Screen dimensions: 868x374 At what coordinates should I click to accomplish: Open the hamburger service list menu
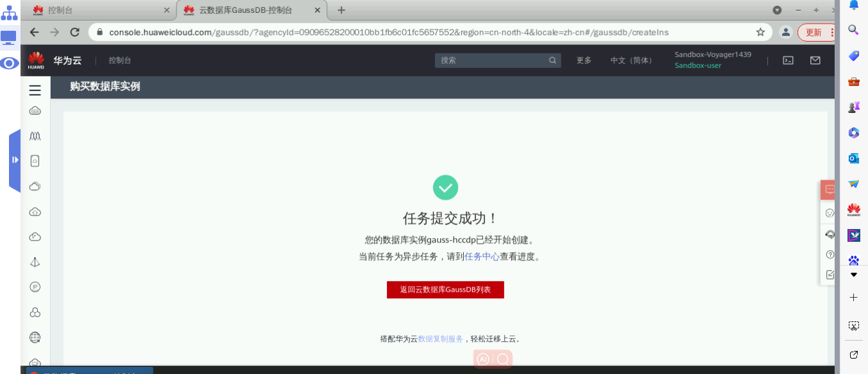(35, 90)
